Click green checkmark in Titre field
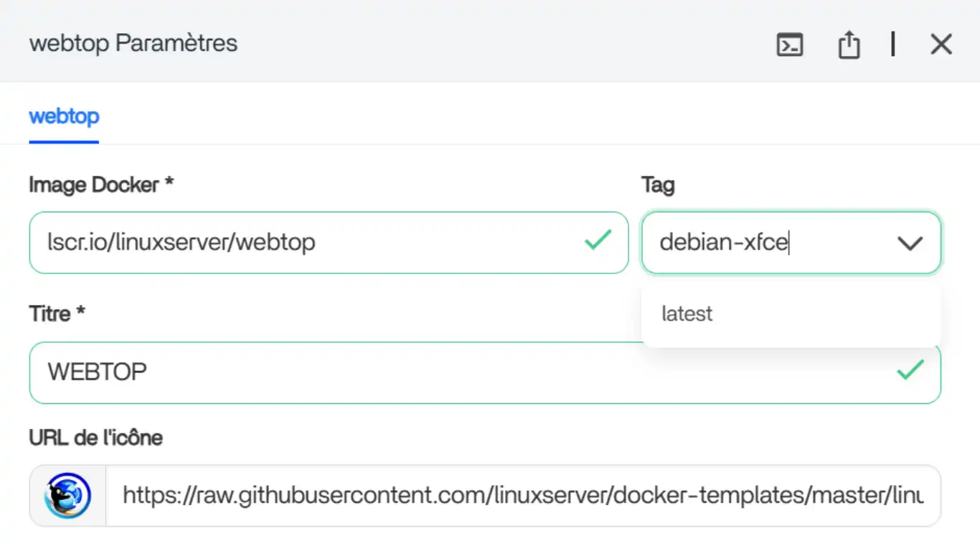The width and height of the screenshot is (980, 551). tap(910, 370)
